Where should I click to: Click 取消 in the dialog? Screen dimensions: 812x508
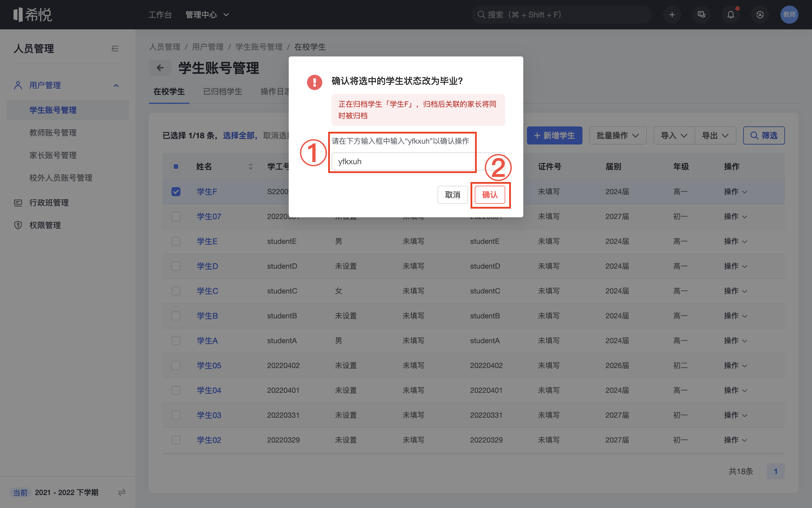coord(453,195)
